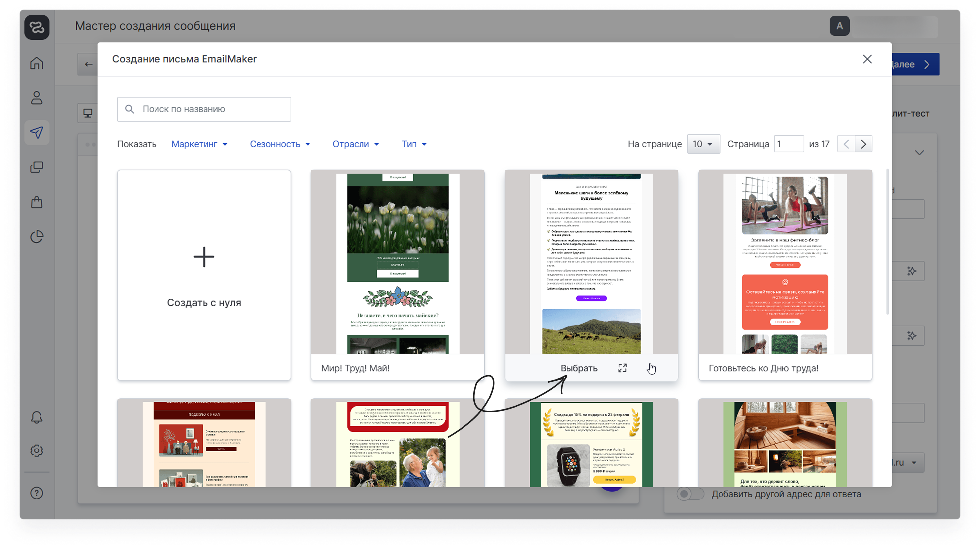Screen dimensions: 980x549
Task: Click the лит-тест tab behind dialog
Action: (x=911, y=113)
